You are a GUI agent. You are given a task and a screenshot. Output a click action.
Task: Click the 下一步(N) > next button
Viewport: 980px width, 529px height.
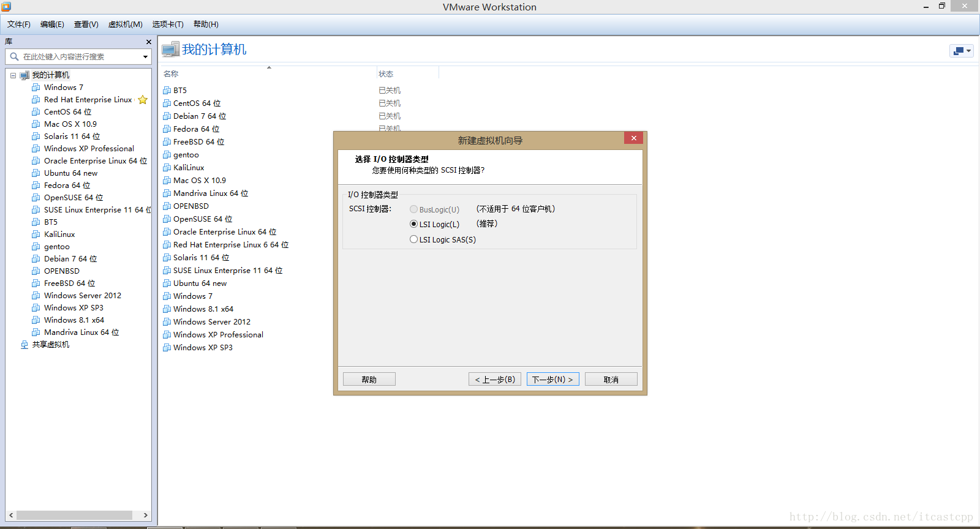coord(552,380)
